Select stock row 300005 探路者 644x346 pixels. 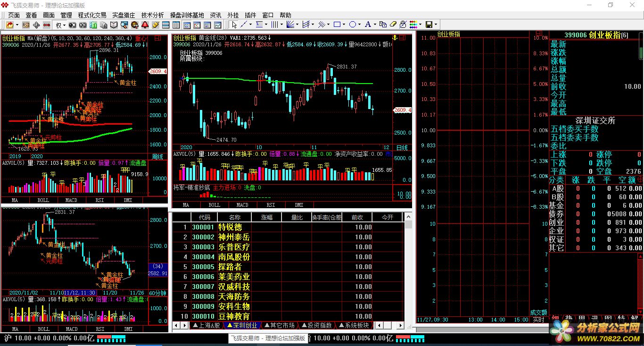click(x=288, y=267)
